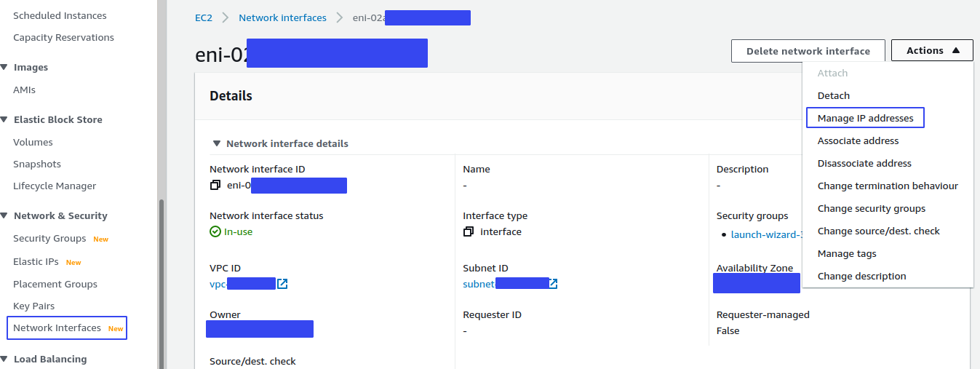Viewport: 980px width, 369px height.
Task: Go to EC2 breadcrumb link
Action: pos(204,17)
